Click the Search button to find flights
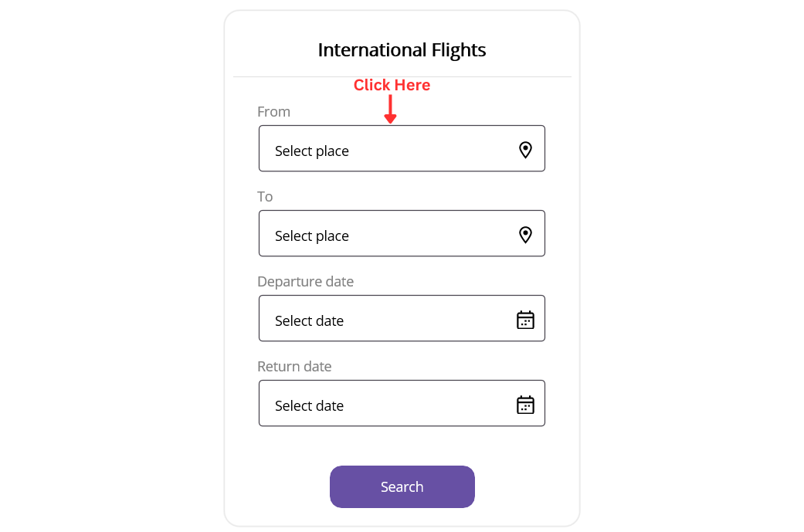Screen dimensions: 804x532 (x=402, y=486)
